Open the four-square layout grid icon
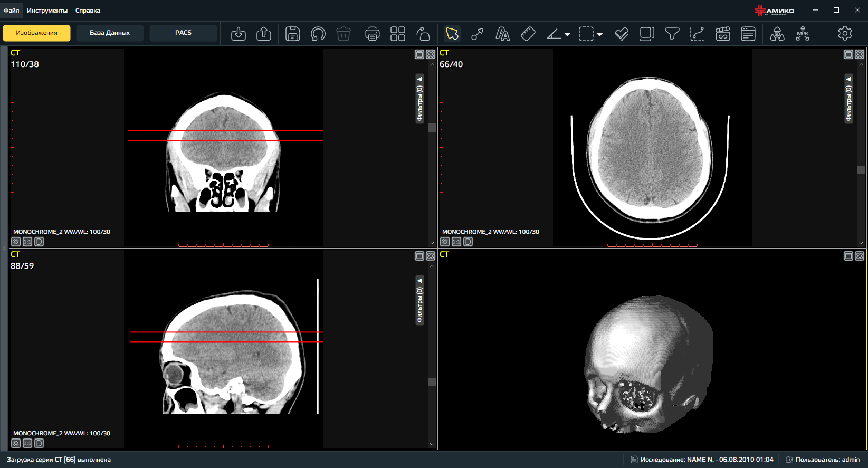The width and height of the screenshot is (868, 468). click(x=398, y=34)
